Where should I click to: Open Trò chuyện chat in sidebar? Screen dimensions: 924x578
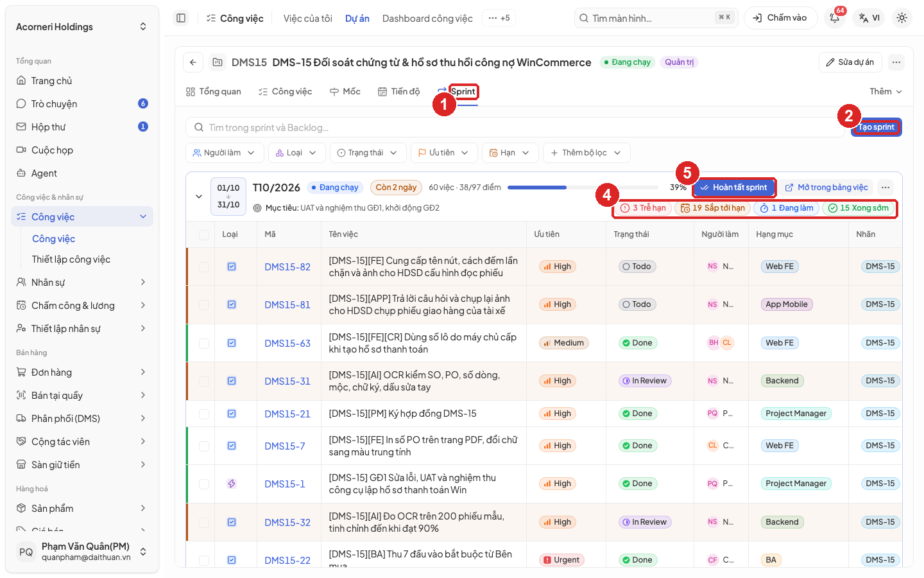[x=82, y=104]
